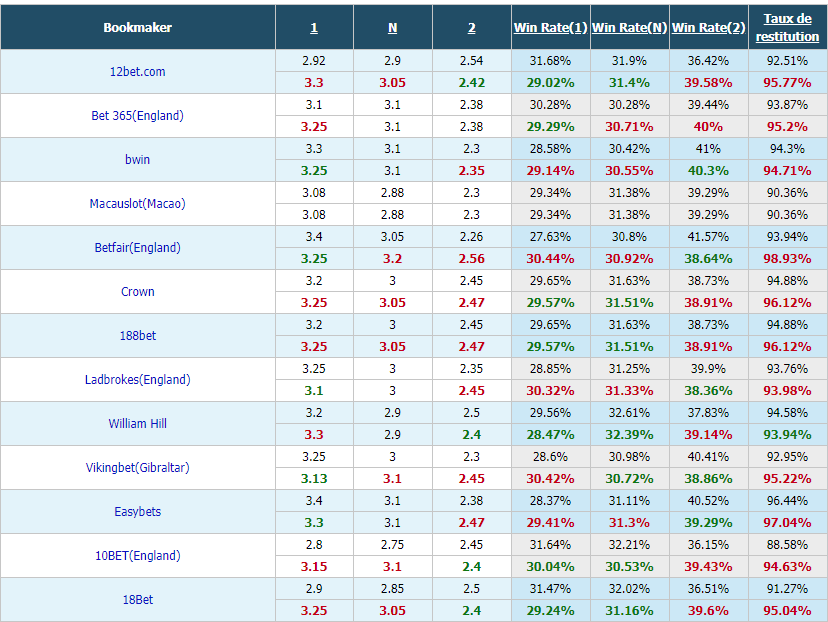Select 12bet.com current draw odds 3.05
This screenshot has height=622, width=828.
tap(392, 83)
